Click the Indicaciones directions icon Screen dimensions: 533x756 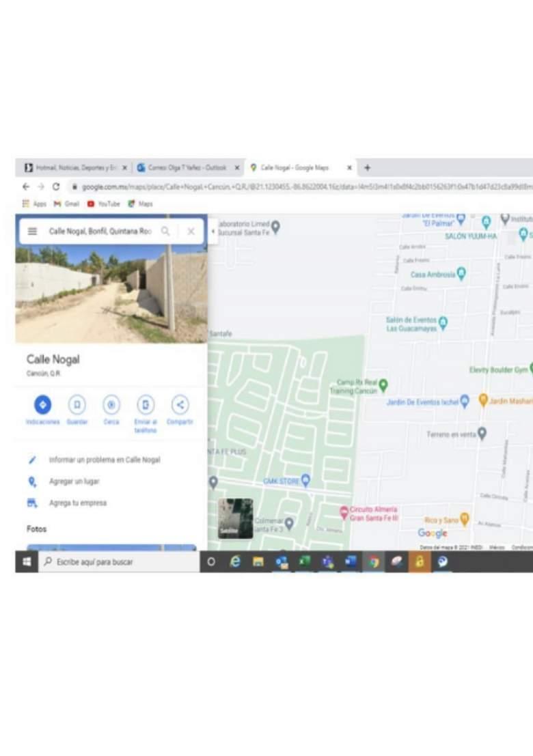tap(42, 405)
